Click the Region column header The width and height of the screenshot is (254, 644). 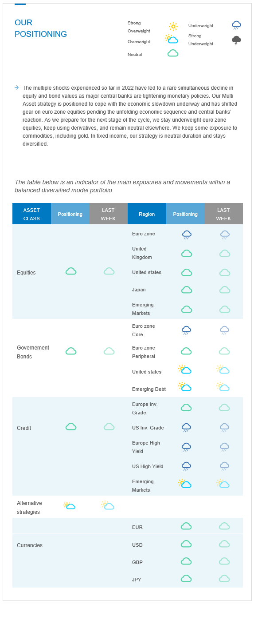click(x=147, y=214)
